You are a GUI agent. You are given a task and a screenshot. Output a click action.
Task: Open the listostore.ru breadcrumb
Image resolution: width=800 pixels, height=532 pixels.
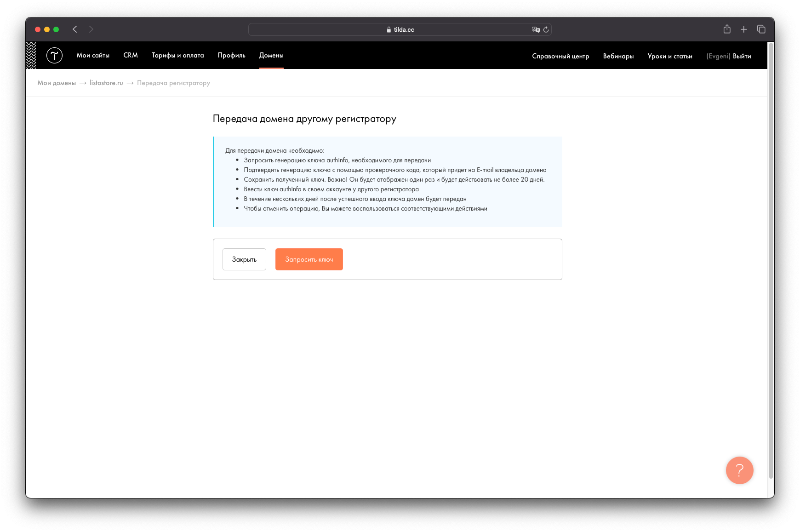106,83
